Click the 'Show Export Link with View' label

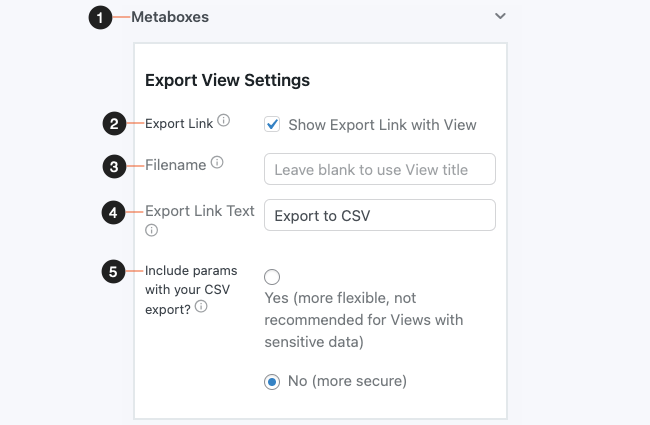[382, 125]
